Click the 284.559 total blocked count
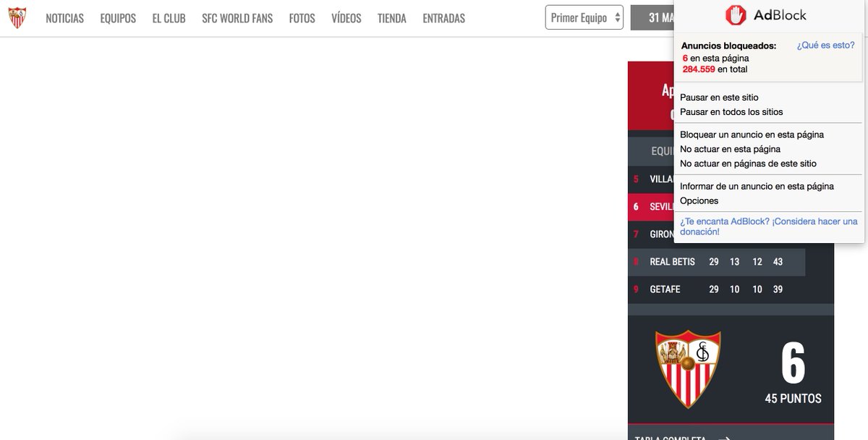 [x=698, y=69]
